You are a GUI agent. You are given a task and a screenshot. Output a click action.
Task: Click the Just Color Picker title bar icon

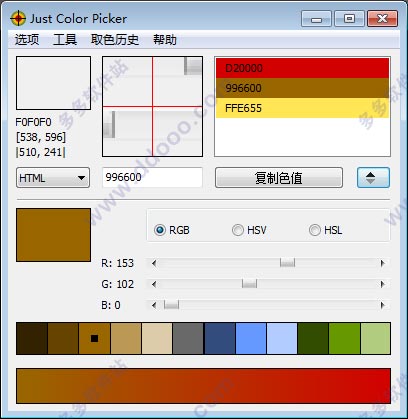coord(18,18)
